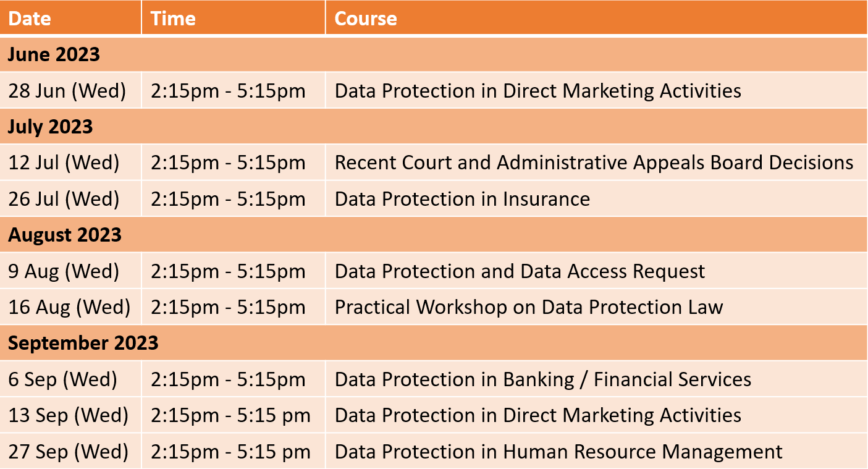Open Data Protection in Human Resource Management

pos(558,452)
